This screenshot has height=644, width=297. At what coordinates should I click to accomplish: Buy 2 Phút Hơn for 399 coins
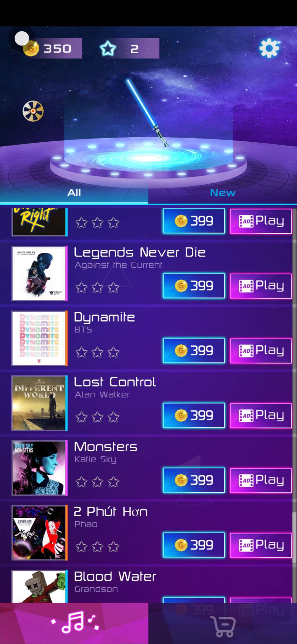point(194,545)
